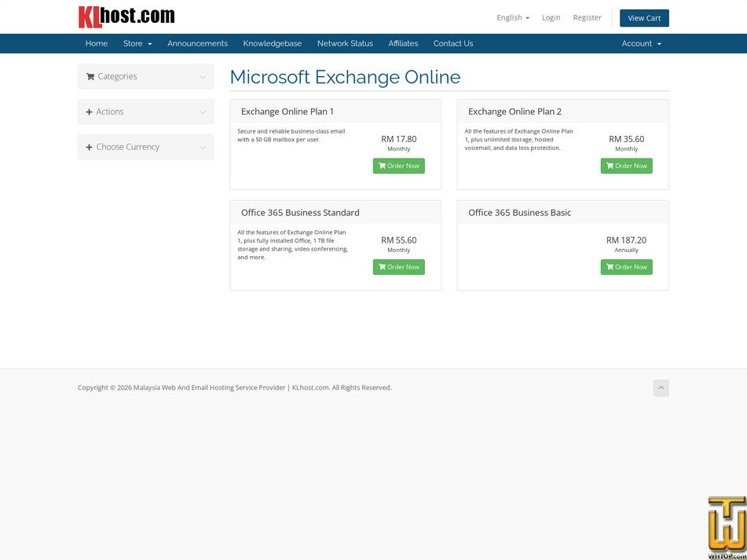The height and width of the screenshot is (560, 747).
Task: Click the Exchange Online Plan 2 title
Action: 514,112
